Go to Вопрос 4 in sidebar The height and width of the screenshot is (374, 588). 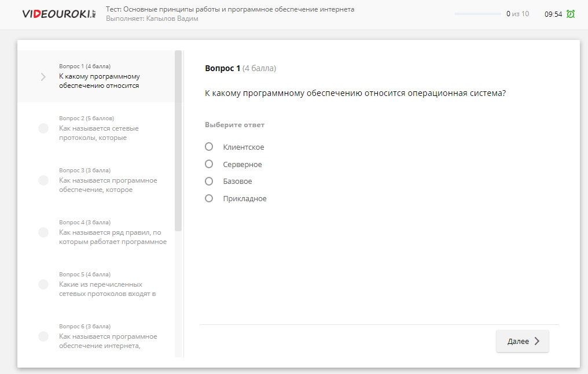pos(97,232)
